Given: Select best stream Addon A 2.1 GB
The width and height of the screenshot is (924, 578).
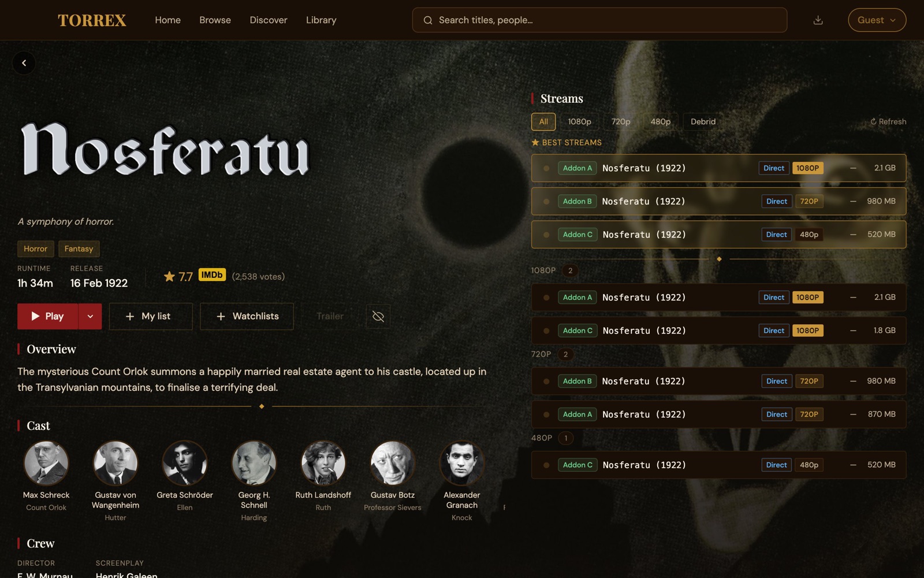Looking at the screenshot, I should 718,168.
